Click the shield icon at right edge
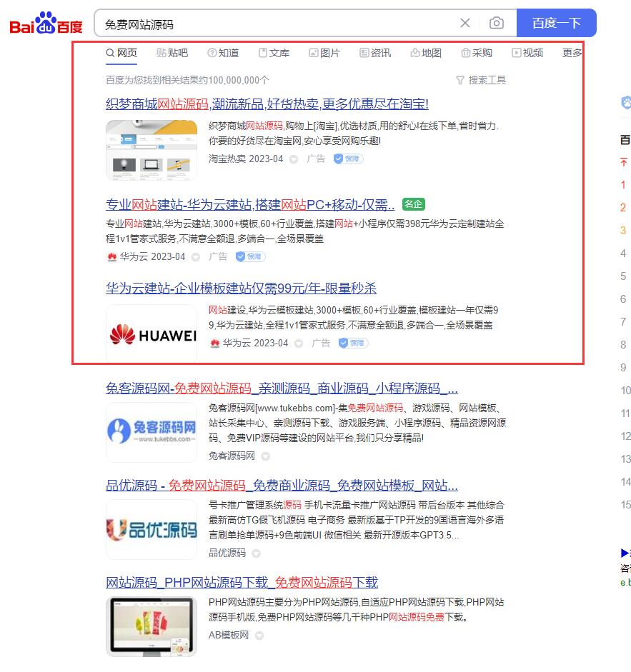The width and height of the screenshot is (631, 672). (626, 102)
